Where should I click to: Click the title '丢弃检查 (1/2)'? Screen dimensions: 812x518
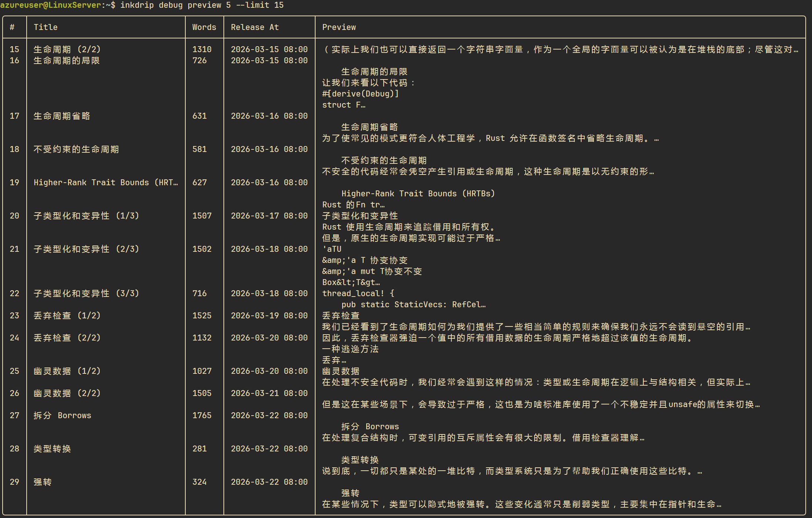67,315
